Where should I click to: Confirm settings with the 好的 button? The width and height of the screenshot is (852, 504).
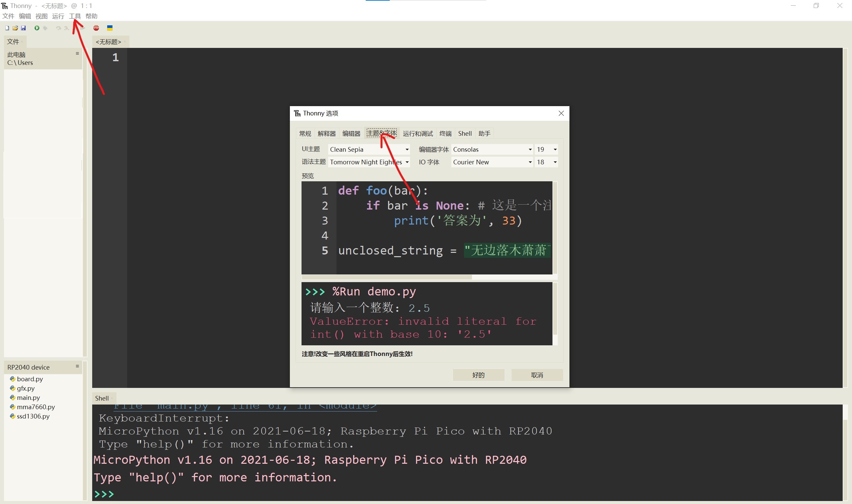tap(478, 375)
